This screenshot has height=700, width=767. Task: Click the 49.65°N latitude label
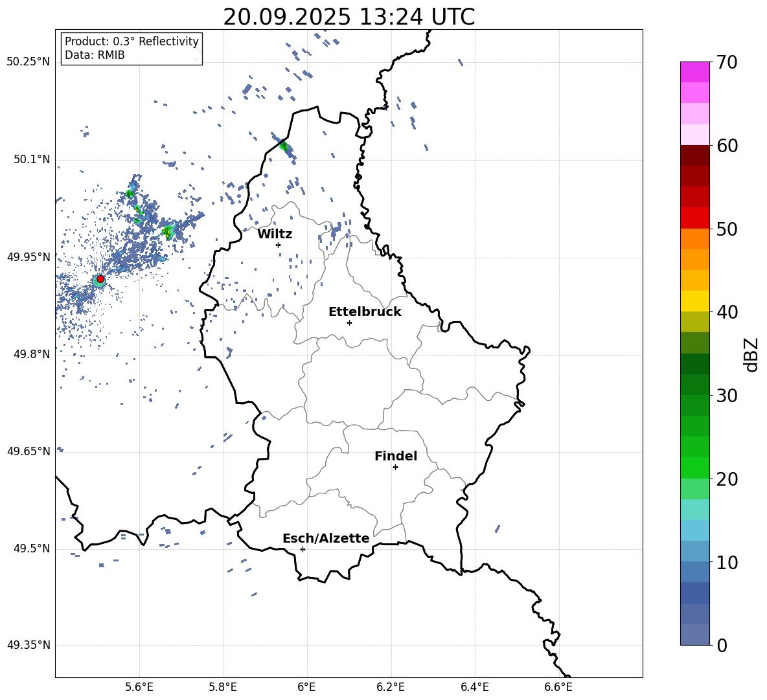29,451
